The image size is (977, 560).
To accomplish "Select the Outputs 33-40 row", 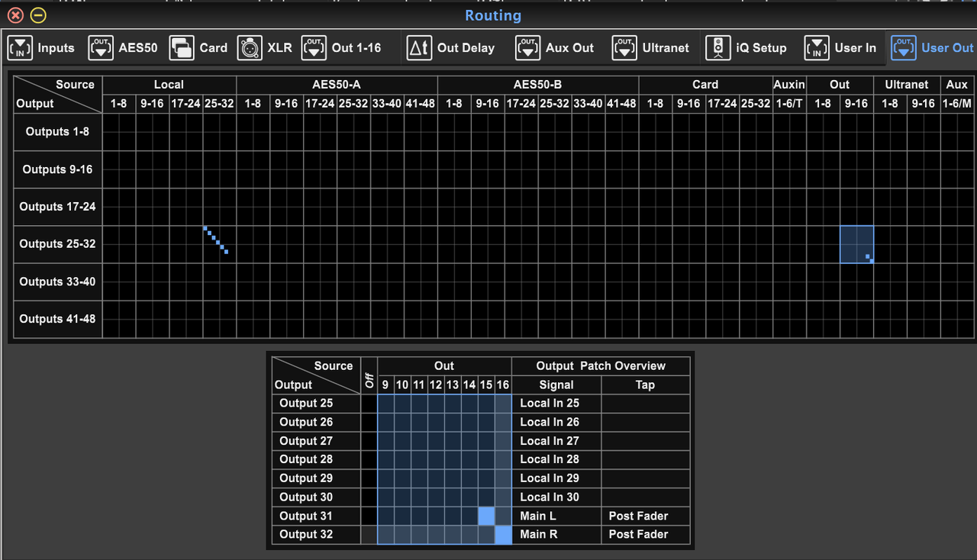I will point(58,282).
